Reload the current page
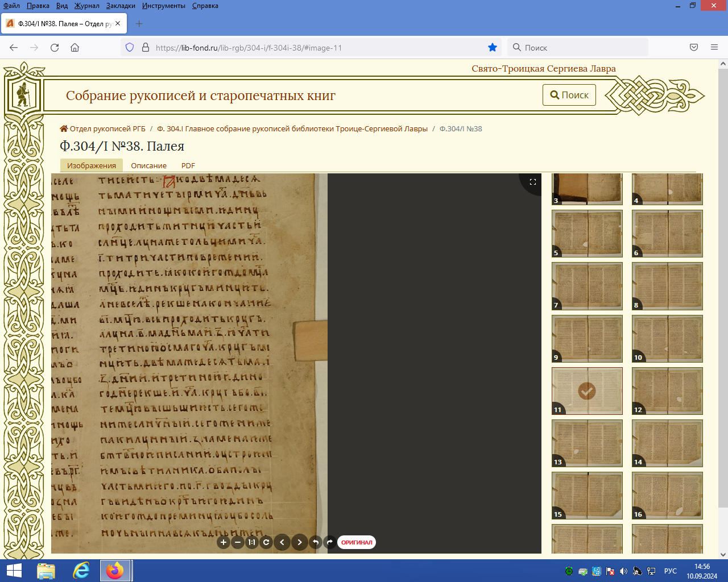Viewport: 728px width, 582px height. (55, 48)
